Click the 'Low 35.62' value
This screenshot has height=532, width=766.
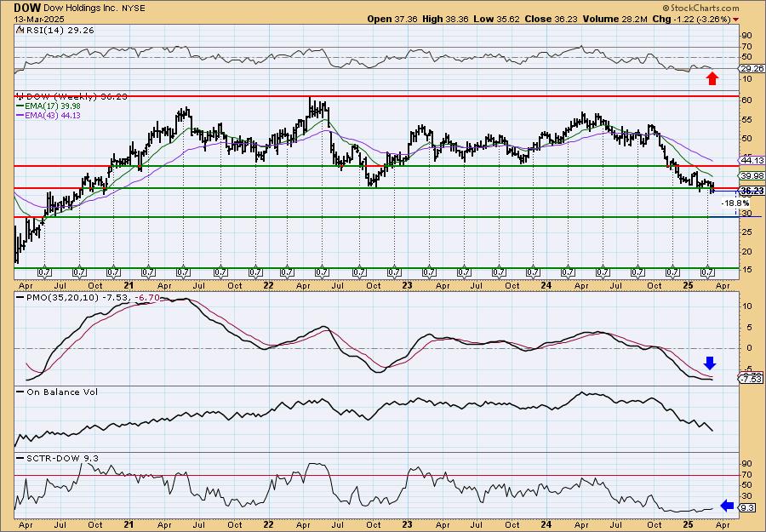tap(496, 19)
